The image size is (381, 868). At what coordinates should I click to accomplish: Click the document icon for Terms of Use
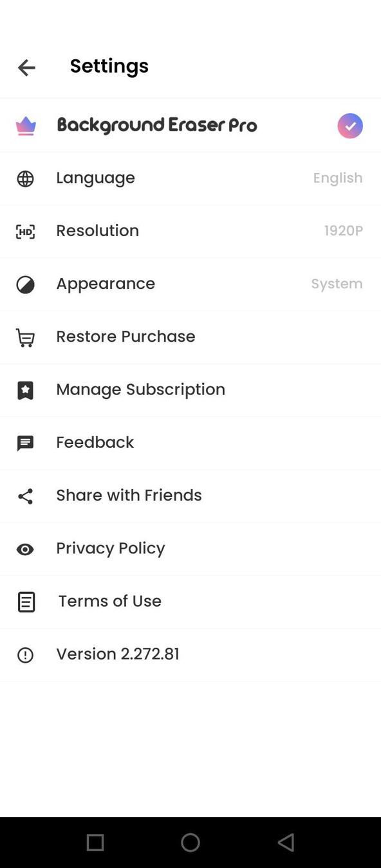click(x=26, y=602)
